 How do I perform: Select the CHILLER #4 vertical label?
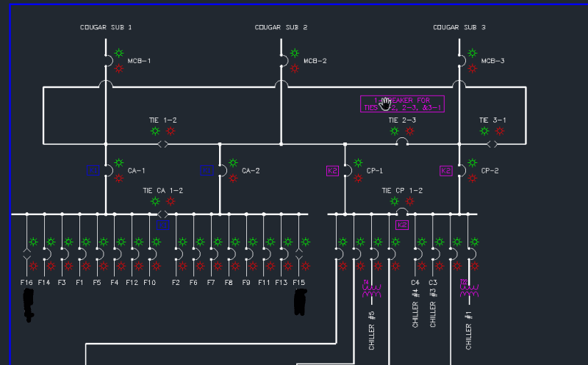click(x=415, y=308)
